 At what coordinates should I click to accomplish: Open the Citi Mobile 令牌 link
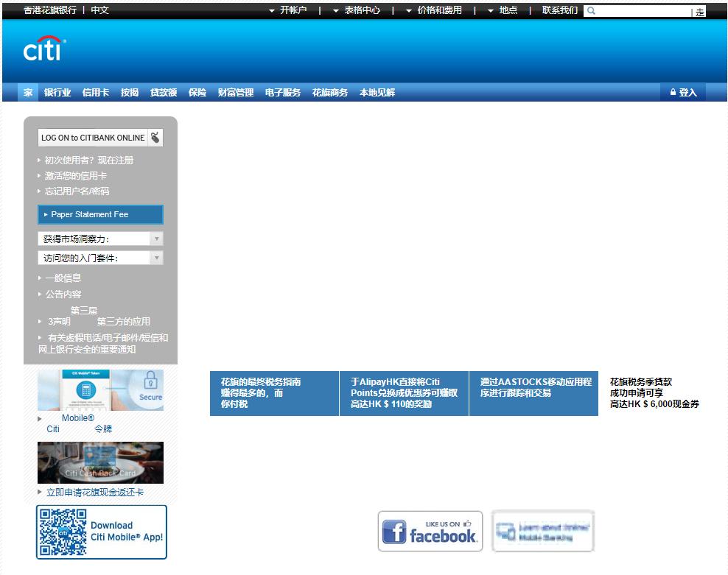point(79,423)
